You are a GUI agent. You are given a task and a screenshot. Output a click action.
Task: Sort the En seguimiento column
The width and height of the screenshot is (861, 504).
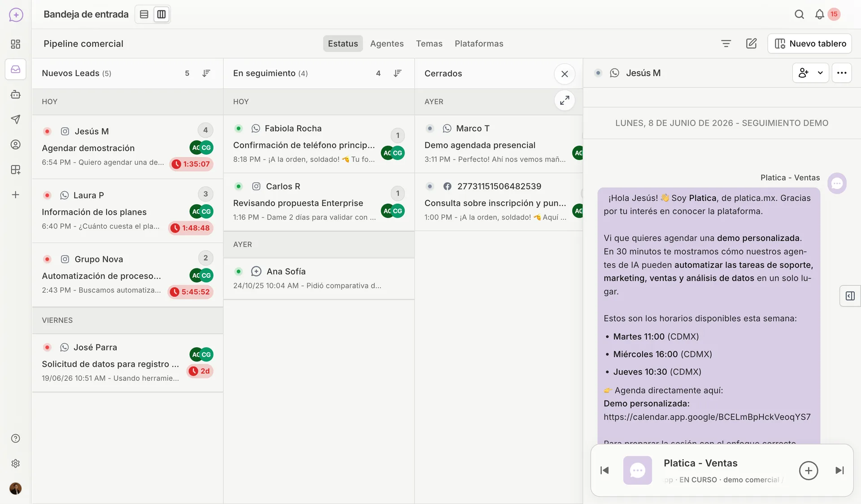pos(397,73)
